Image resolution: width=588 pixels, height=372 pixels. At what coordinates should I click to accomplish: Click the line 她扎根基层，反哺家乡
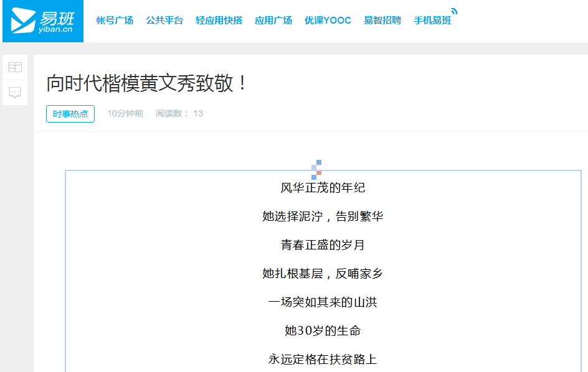(323, 274)
